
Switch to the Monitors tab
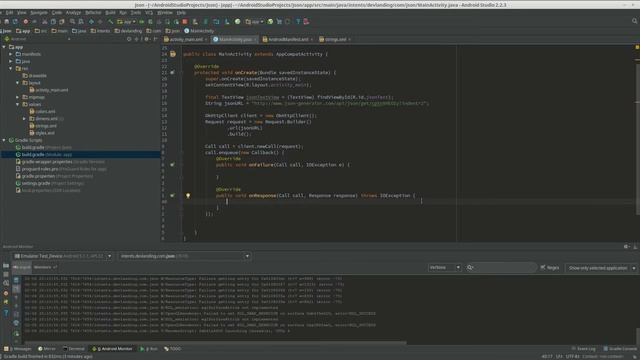point(45,267)
